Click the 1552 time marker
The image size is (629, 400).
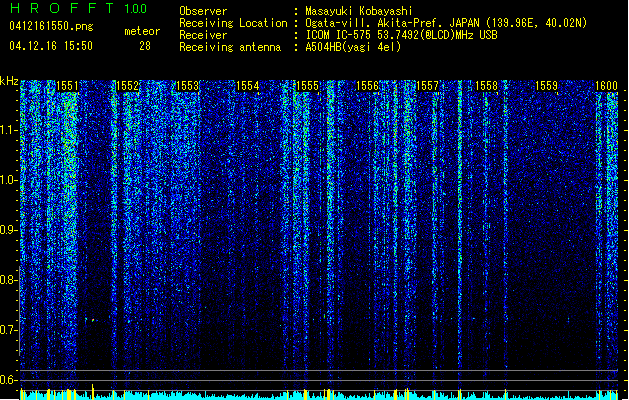(x=127, y=86)
